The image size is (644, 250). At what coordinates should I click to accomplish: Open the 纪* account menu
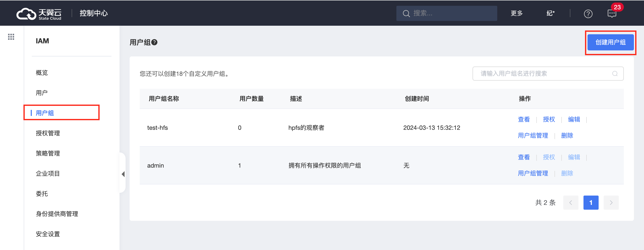551,13
